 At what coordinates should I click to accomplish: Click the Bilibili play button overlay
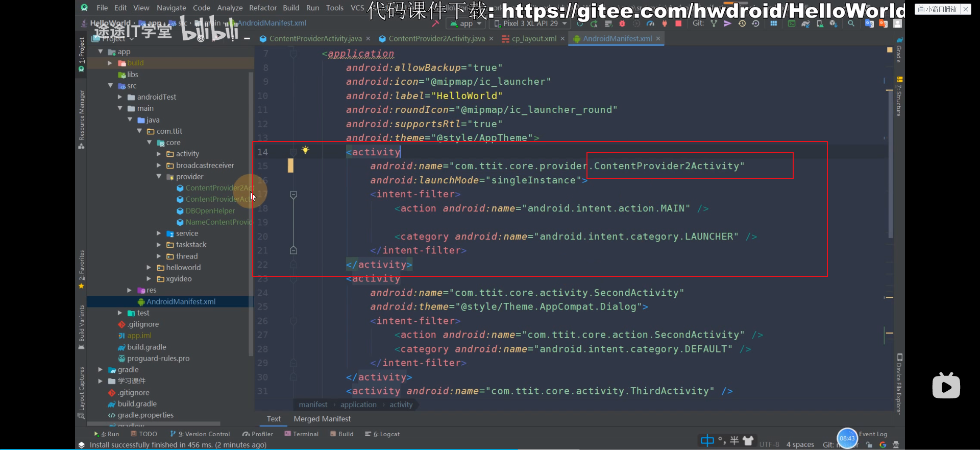pos(946,386)
